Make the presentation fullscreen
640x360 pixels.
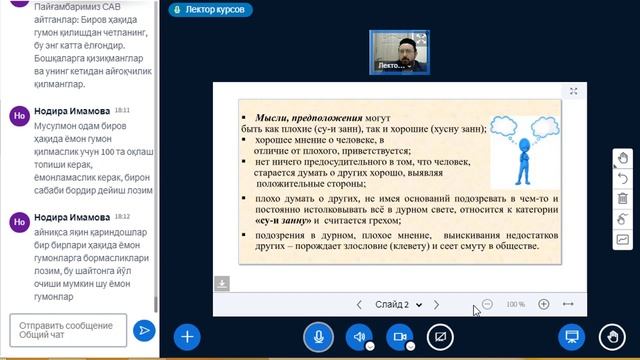573,91
